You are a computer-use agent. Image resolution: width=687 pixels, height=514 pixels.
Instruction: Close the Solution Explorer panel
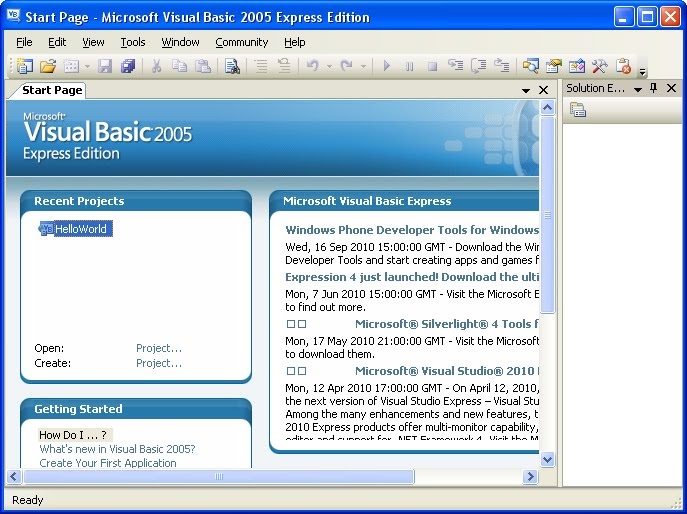click(x=671, y=89)
